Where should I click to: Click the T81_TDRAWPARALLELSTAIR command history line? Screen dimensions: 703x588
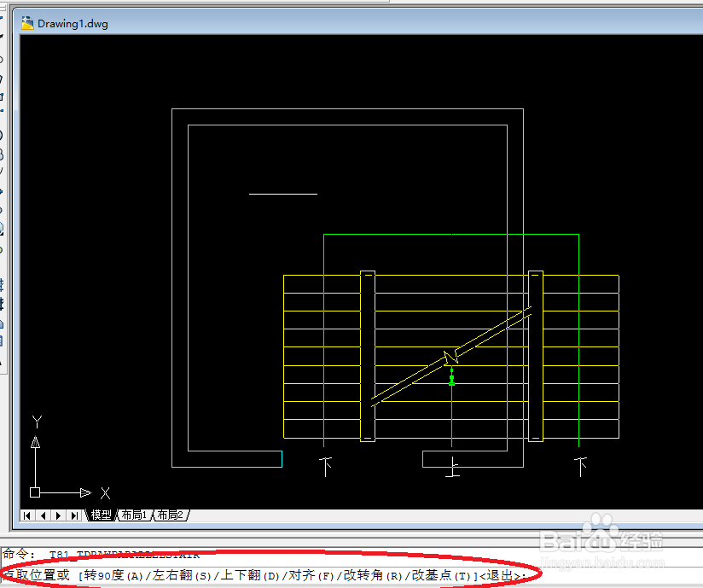coord(125,555)
